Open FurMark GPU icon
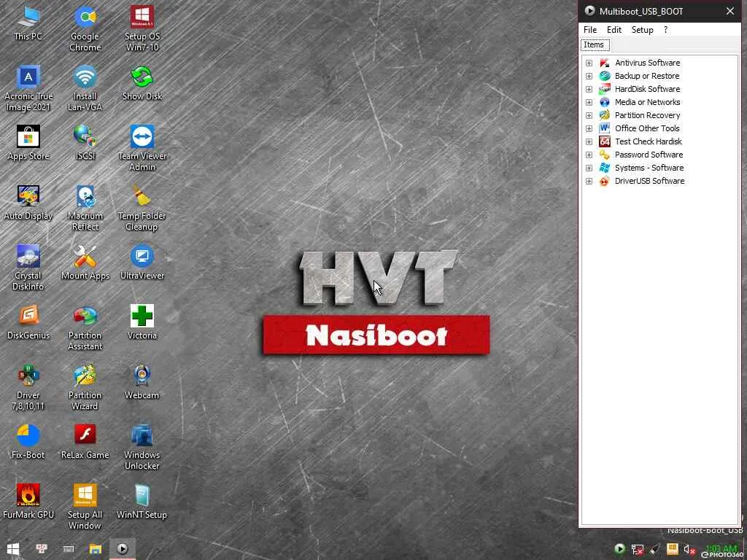 [x=28, y=502]
